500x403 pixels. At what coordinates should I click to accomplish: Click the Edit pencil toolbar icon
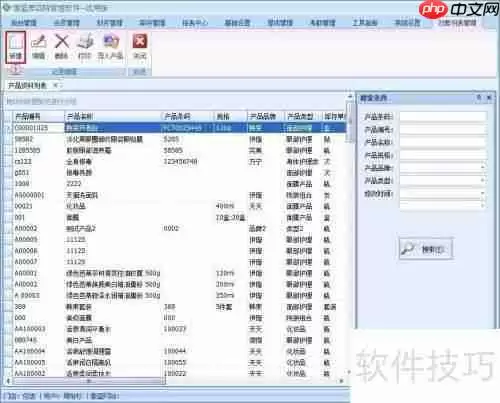[x=39, y=47]
